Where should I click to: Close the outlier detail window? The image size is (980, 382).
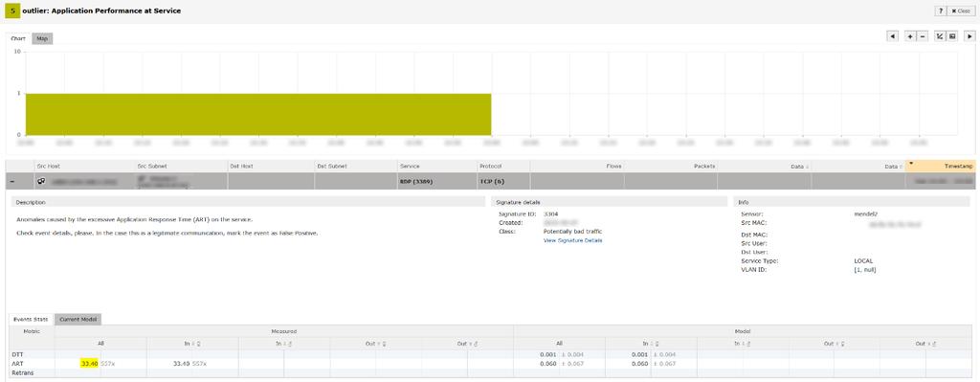961,11
